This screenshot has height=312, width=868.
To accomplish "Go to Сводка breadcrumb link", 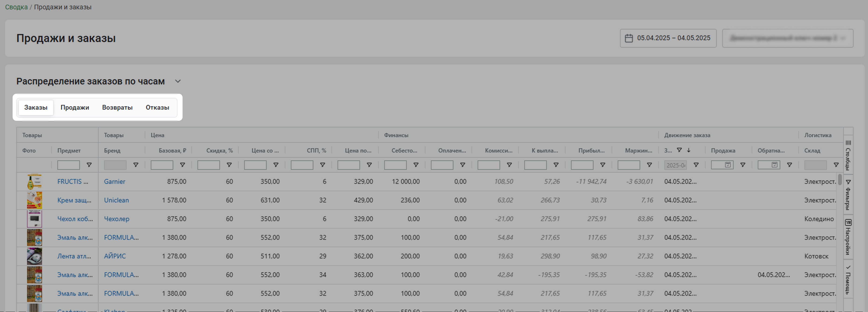I will [16, 7].
